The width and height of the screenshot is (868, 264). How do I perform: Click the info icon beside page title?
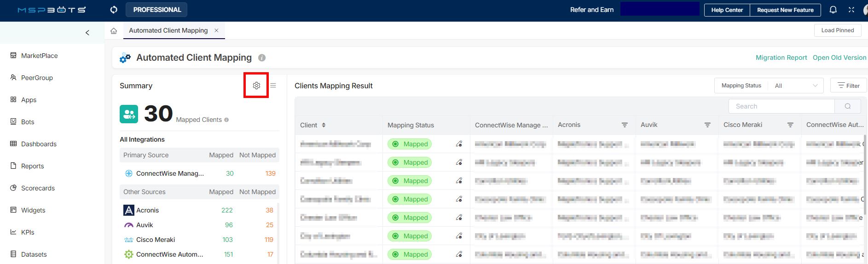pos(262,58)
